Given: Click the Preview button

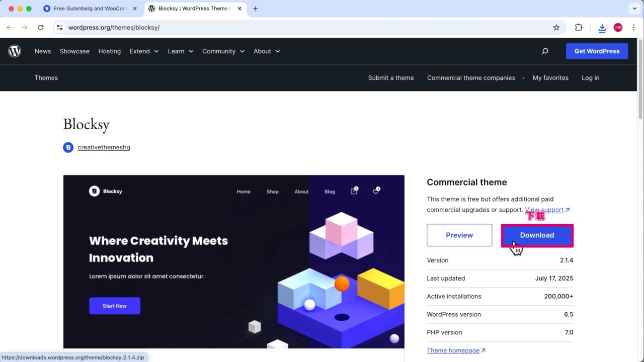Looking at the screenshot, I should 459,235.
